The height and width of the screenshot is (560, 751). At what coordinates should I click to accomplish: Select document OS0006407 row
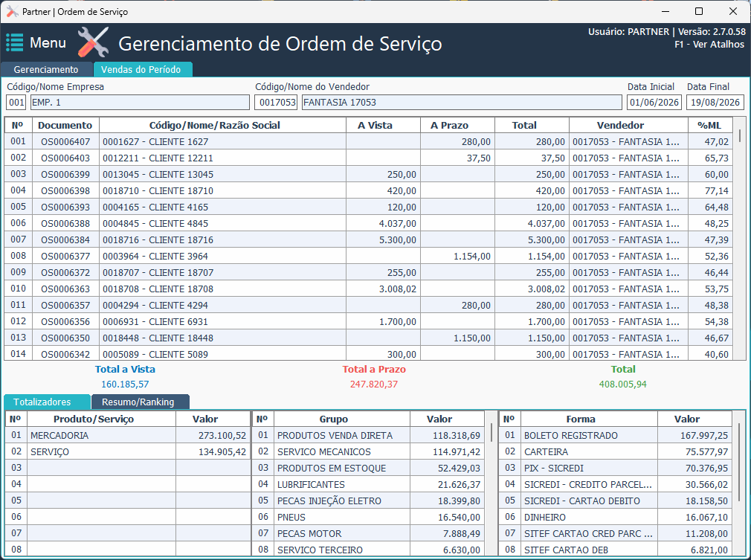[369, 141]
